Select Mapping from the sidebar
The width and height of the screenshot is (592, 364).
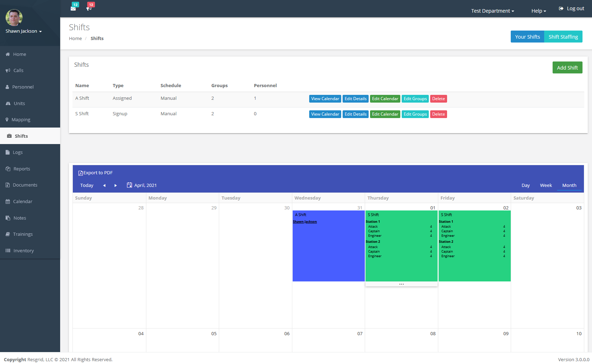21,119
